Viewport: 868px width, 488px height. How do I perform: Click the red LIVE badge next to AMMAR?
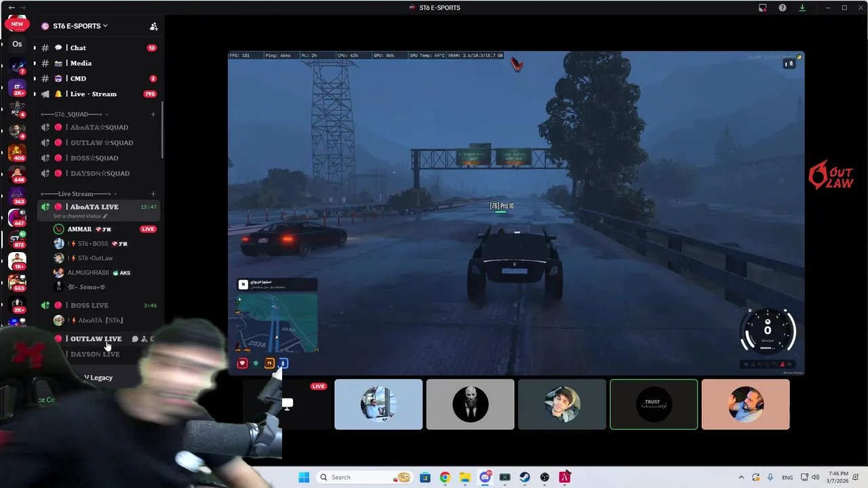[x=148, y=229]
